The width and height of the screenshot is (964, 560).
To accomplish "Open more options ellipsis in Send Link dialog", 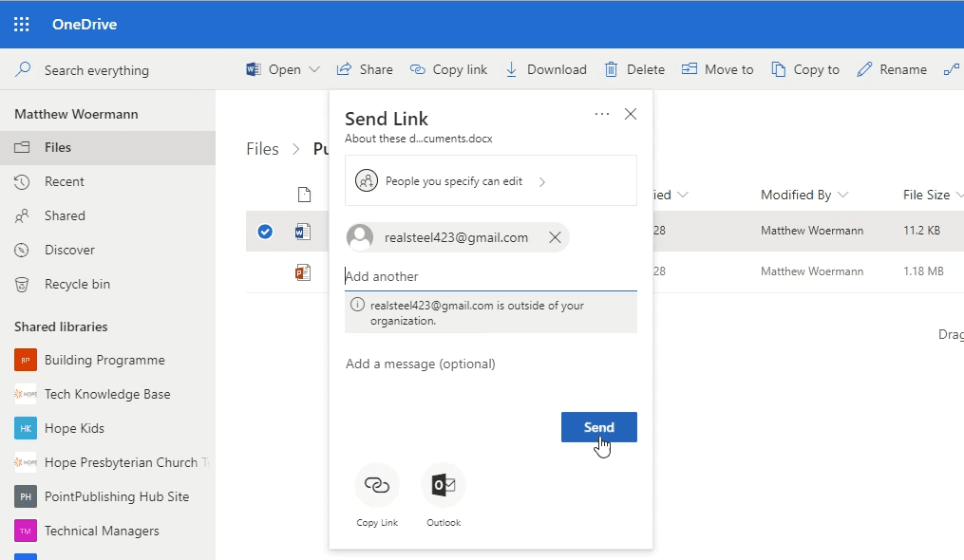I will click(602, 114).
